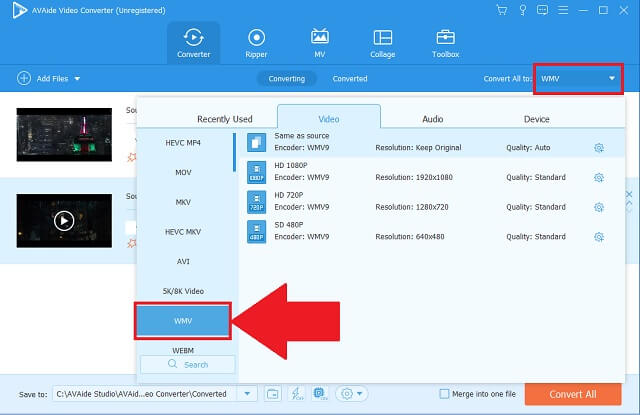
Task: Choose AVI format
Action: (183, 262)
